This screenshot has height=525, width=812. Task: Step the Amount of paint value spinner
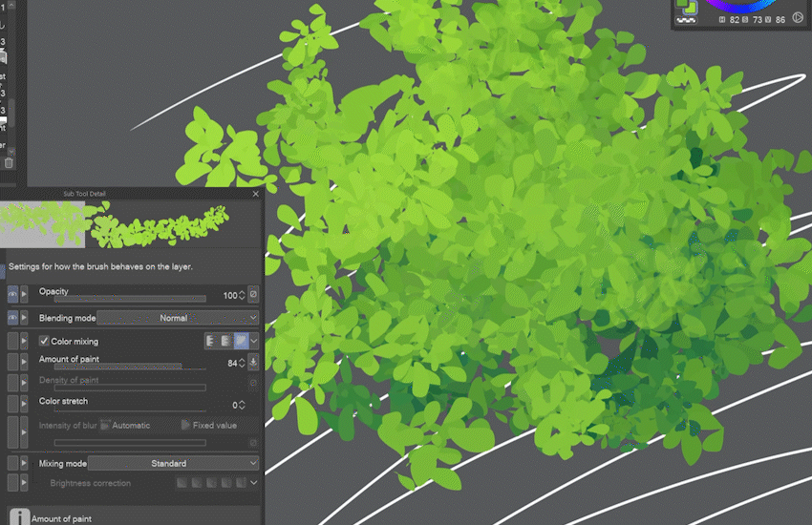[242, 363]
